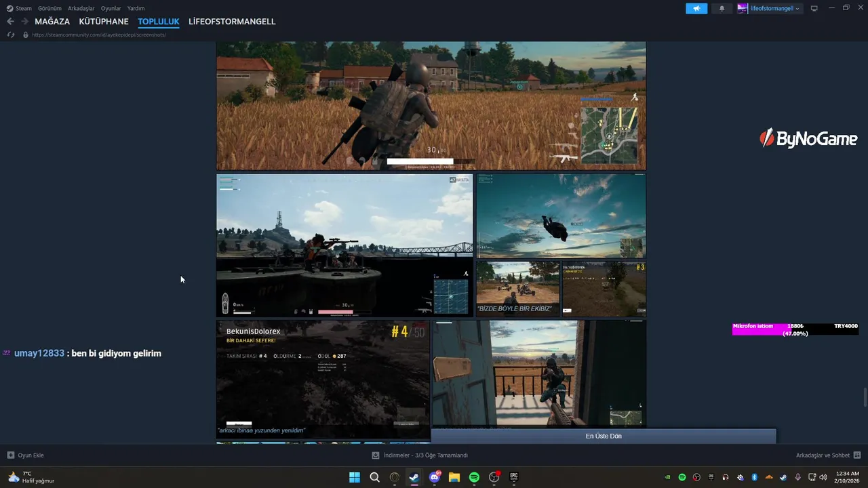Open the Windows Start menu
Image resolution: width=868 pixels, height=488 pixels.
[355, 477]
